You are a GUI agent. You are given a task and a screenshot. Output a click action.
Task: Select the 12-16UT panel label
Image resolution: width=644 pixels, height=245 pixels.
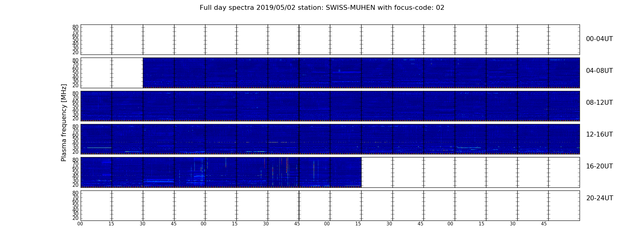(x=599, y=134)
